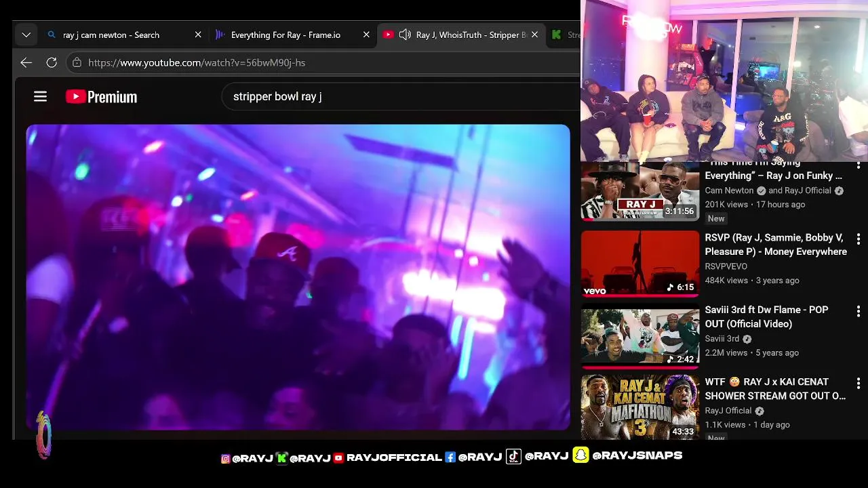Open the options menu for RSVP Money Everywhere

tap(859, 239)
